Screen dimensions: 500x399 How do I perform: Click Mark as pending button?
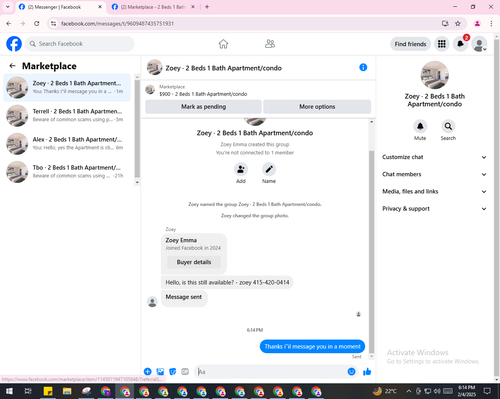(x=203, y=107)
